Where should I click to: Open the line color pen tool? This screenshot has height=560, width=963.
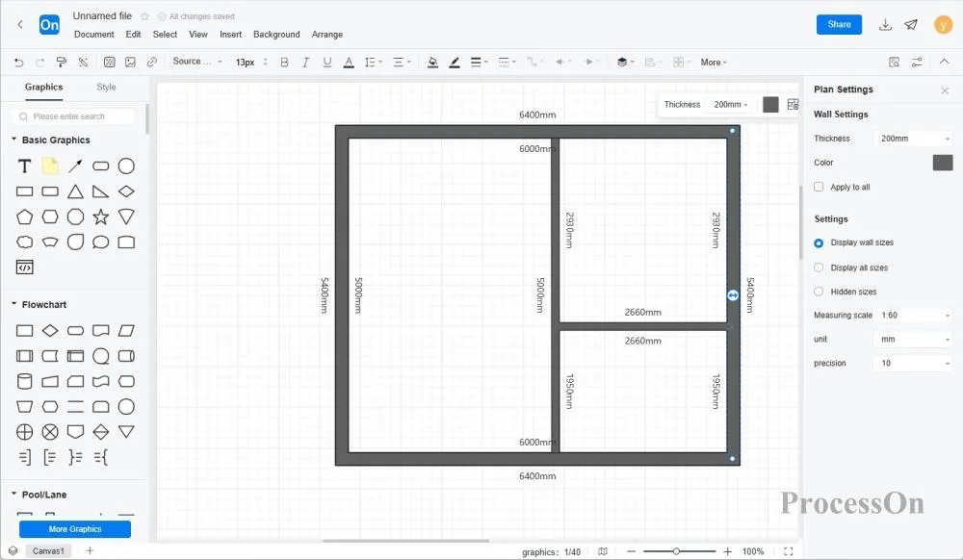tap(454, 62)
